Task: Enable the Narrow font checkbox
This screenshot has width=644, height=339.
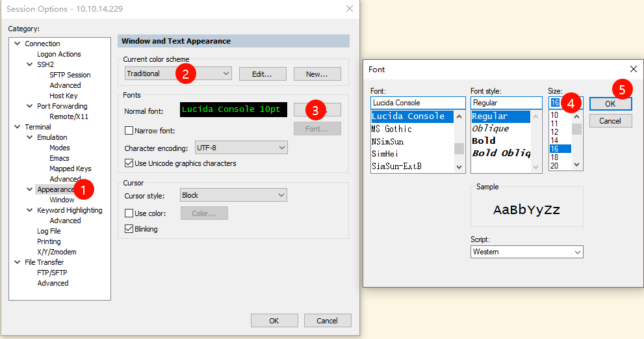Action: click(129, 131)
